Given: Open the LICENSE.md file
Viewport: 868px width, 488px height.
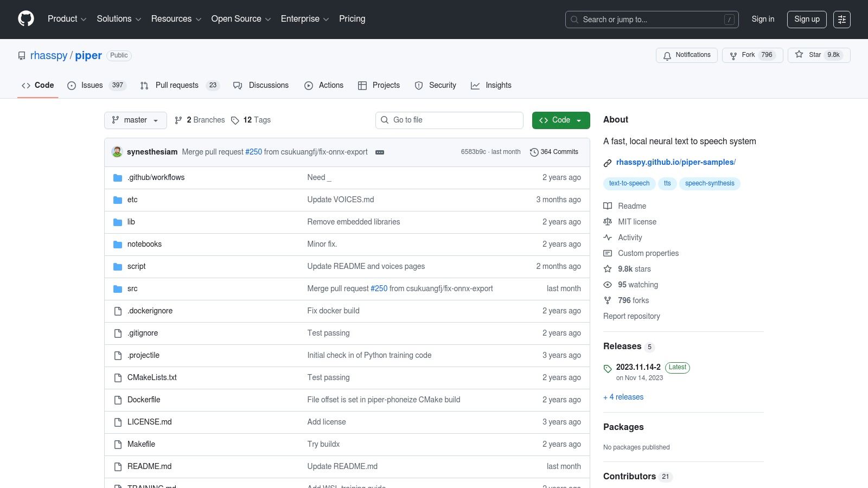Looking at the screenshot, I should pos(149,422).
